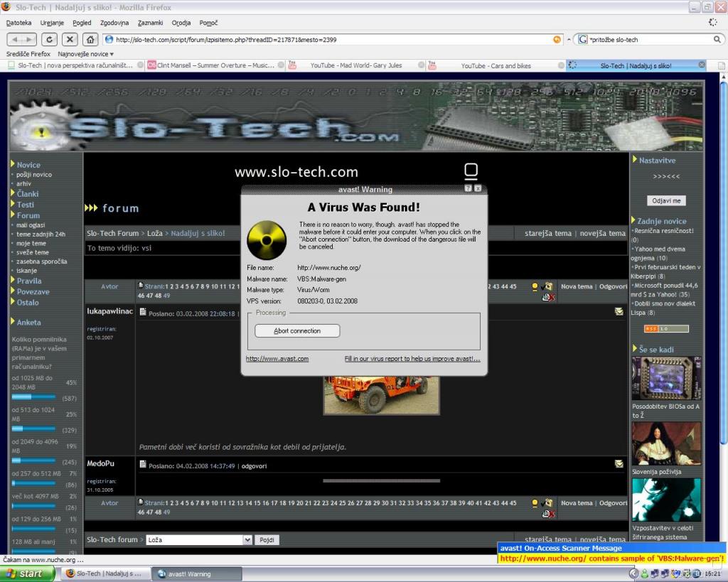Click the >>><<< toggle under Nastavitve
The image size is (728, 582).
pos(666,176)
